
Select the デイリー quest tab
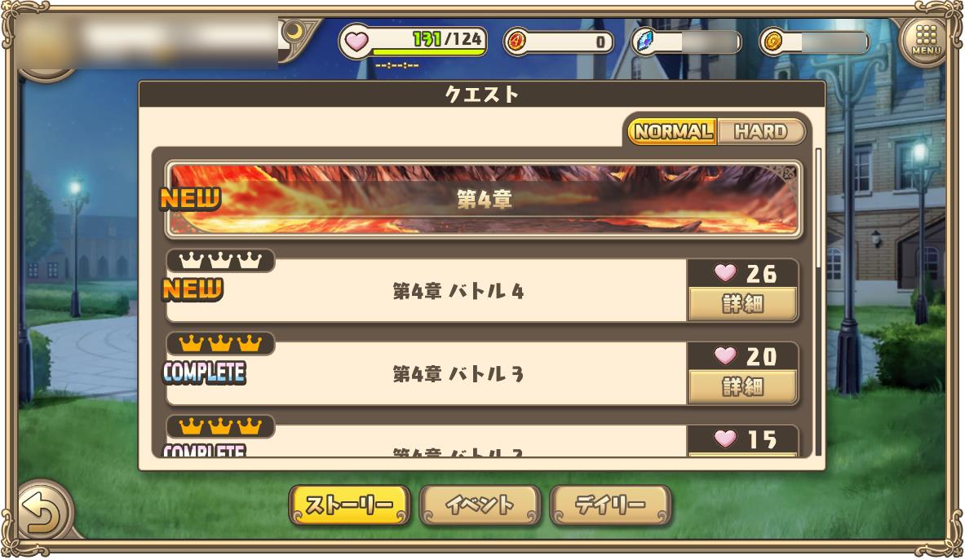point(610,505)
